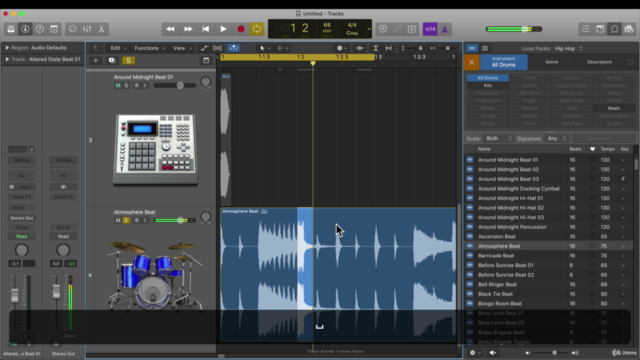
Task: Toggle the Loop Browser
Action: [614, 29]
